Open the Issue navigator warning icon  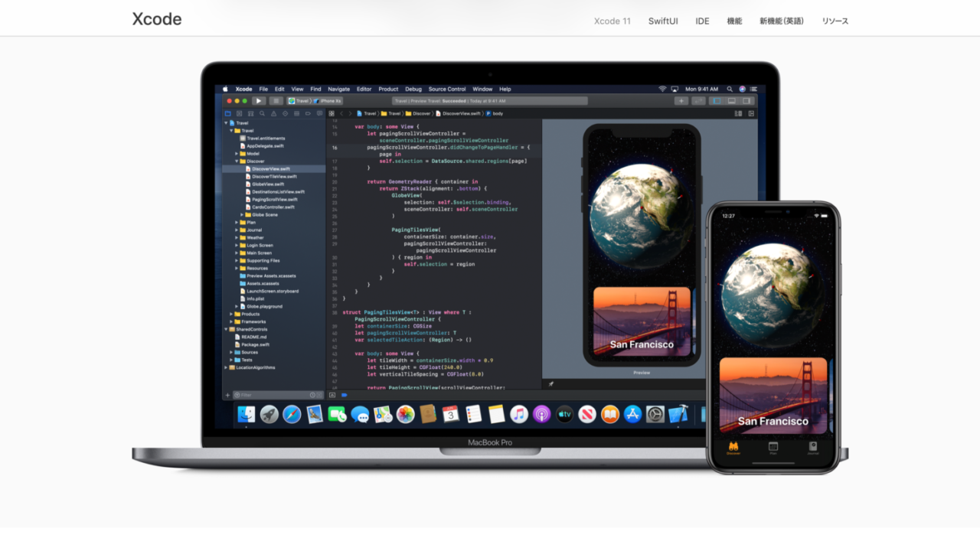coord(274,113)
